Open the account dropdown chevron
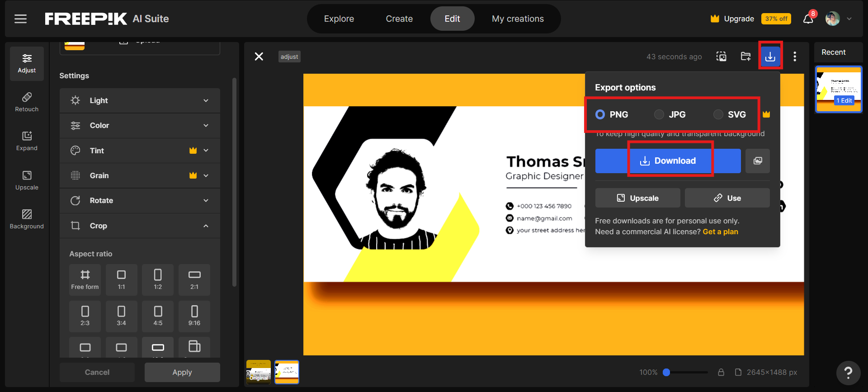 coord(849,19)
